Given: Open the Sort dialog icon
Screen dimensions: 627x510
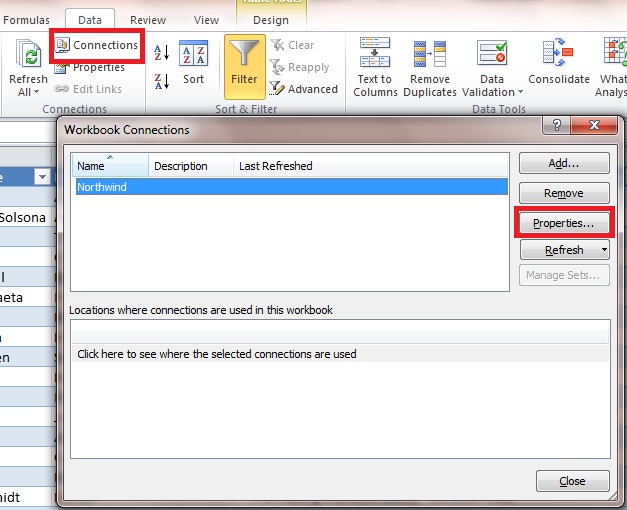Looking at the screenshot, I should pyautogui.click(x=193, y=60).
